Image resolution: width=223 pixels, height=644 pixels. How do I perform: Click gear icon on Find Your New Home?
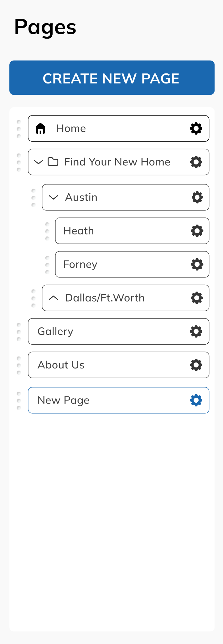(x=196, y=162)
